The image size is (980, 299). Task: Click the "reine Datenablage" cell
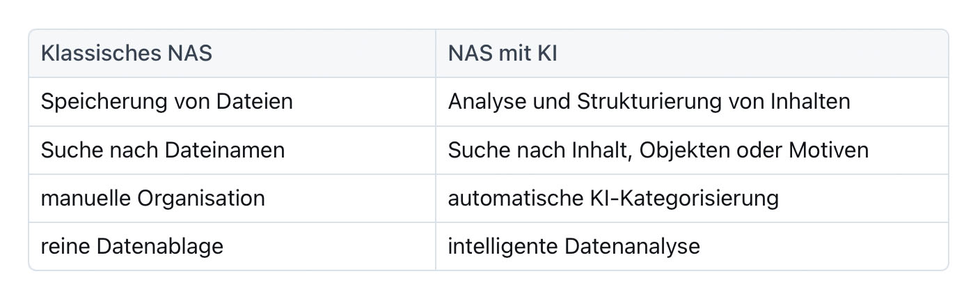tap(132, 246)
